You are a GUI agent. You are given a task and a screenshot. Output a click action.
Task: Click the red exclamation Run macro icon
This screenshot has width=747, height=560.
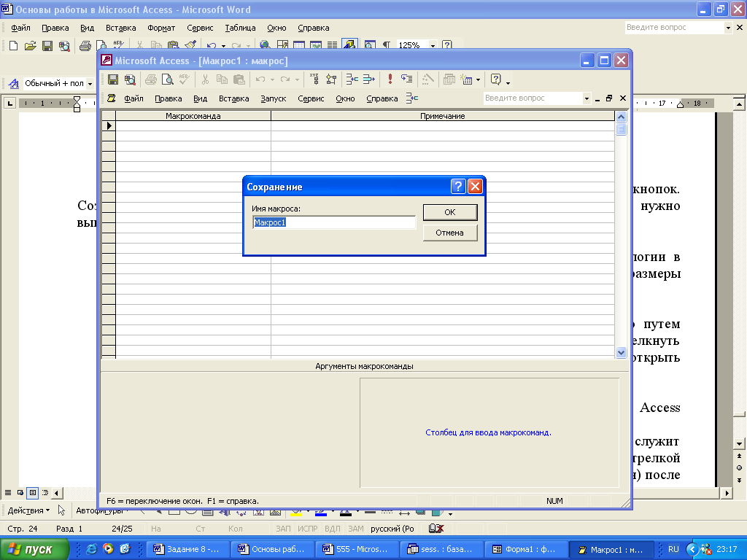[x=390, y=79]
